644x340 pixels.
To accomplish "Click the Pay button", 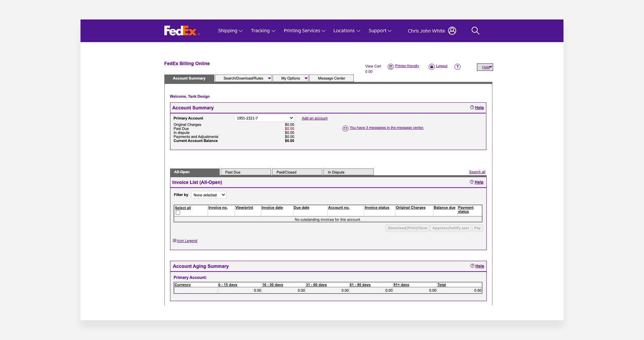I will pyautogui.click(x=478, y=228).
